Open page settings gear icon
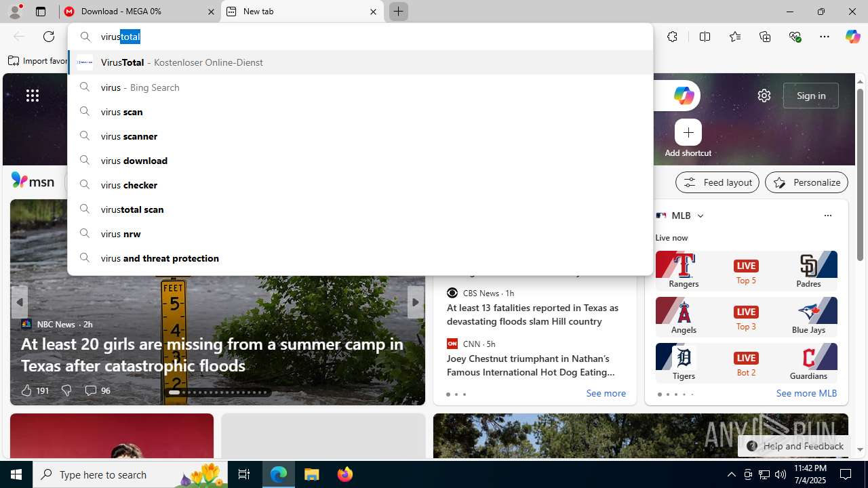This screenshot has width=868, height=488. 764,96
